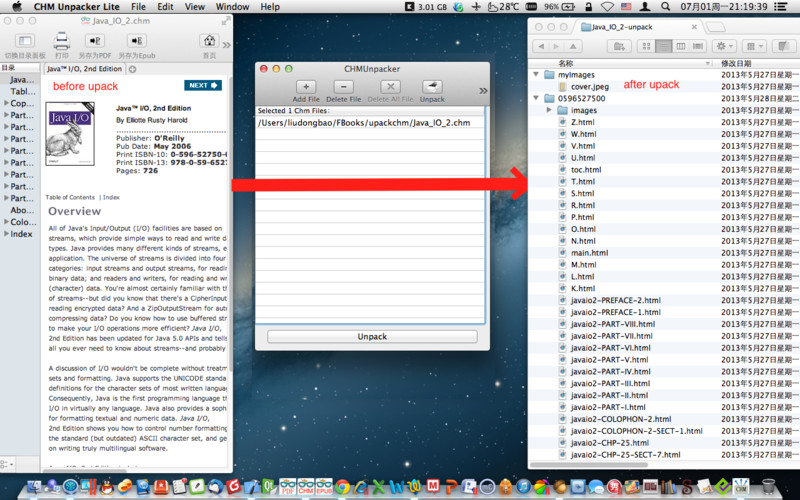800x500 pixels.
Task: Switch Finder to icon view
Action: point(646,46)
